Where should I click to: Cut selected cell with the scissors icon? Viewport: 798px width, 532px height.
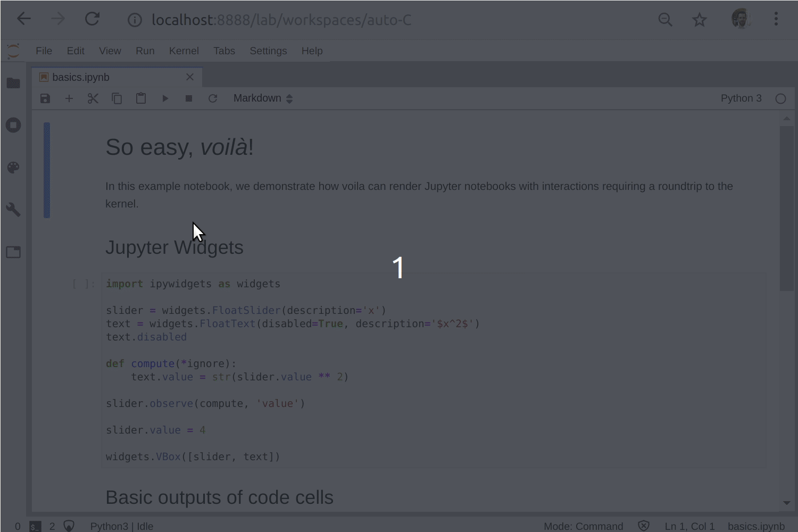pyautogui.click(x=93, y=98)
